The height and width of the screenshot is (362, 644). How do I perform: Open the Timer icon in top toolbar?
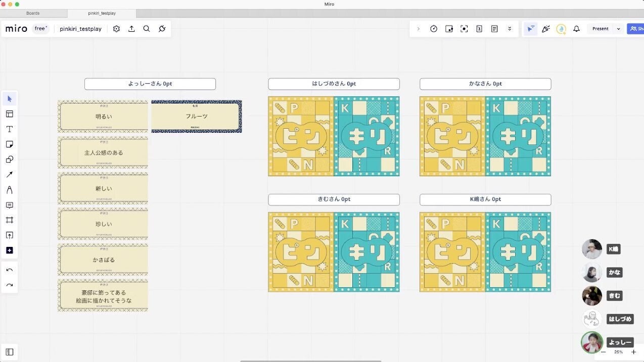pos(434,29)
